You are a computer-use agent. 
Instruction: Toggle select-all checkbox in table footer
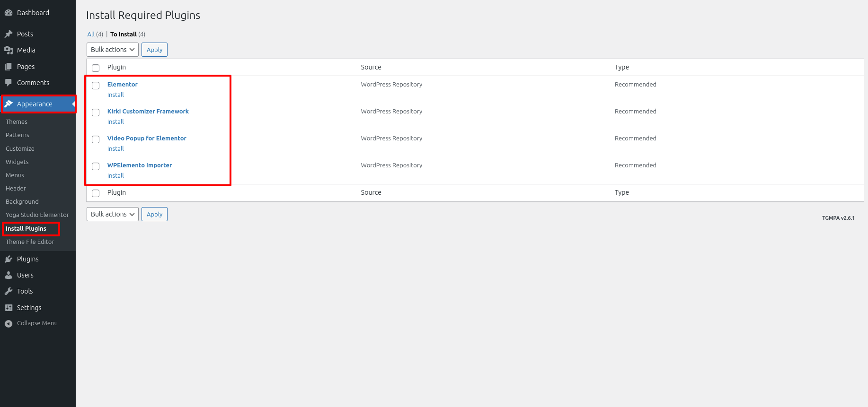coord(96,193)
